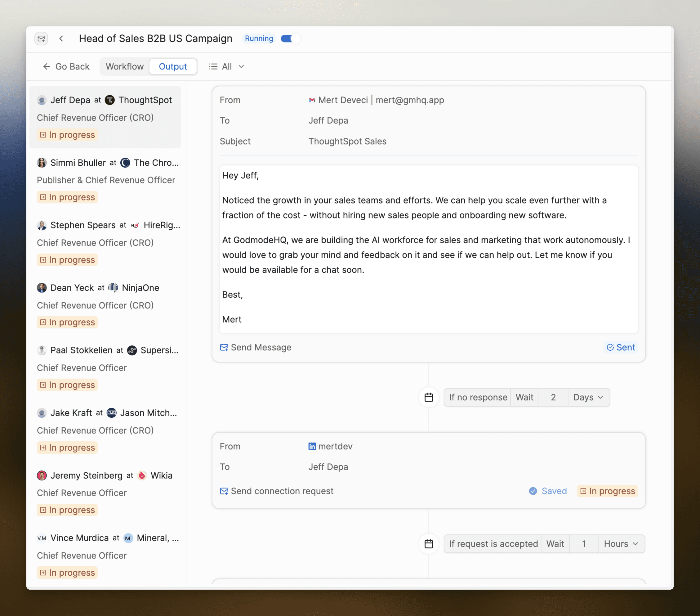Click the Send connection request envelope icon
Viewport: 700px width, 616px height.
pyautogui.click(x=224, y=491)
